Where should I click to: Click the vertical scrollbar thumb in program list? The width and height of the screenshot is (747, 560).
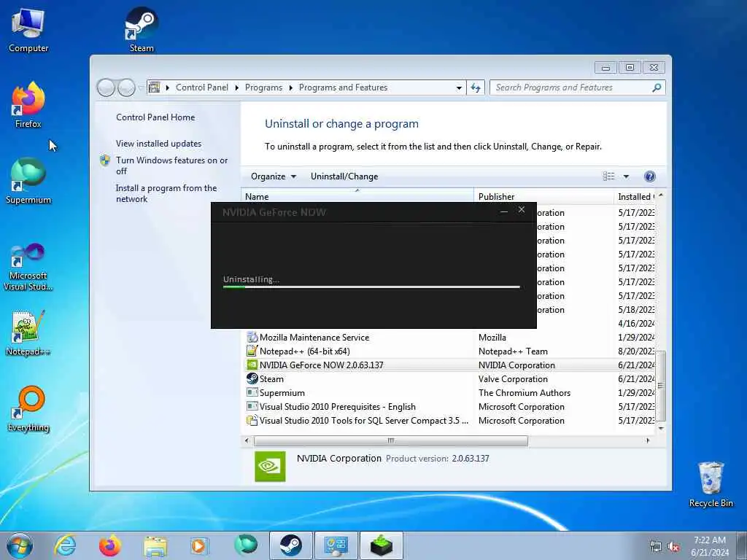coord(660,386)
